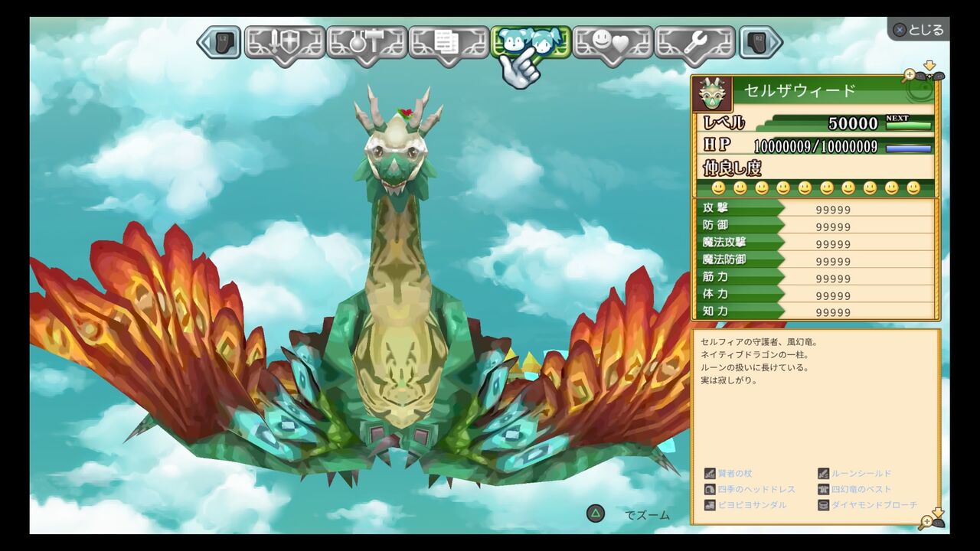Click the NEXT experience progress bar
The image size is (980, 551).
tap(909, 124)
